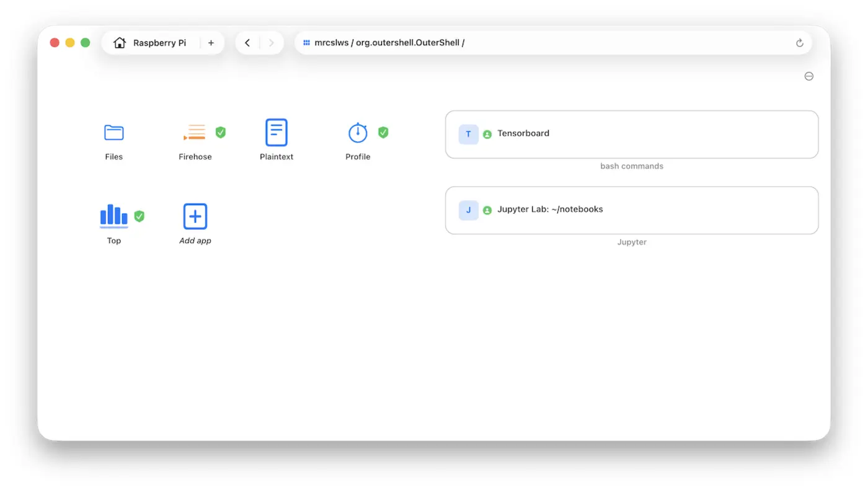Click the home icon in Raspberry Pi tab
This screenshot has height=490, width=868.
[x=120, y=43]
